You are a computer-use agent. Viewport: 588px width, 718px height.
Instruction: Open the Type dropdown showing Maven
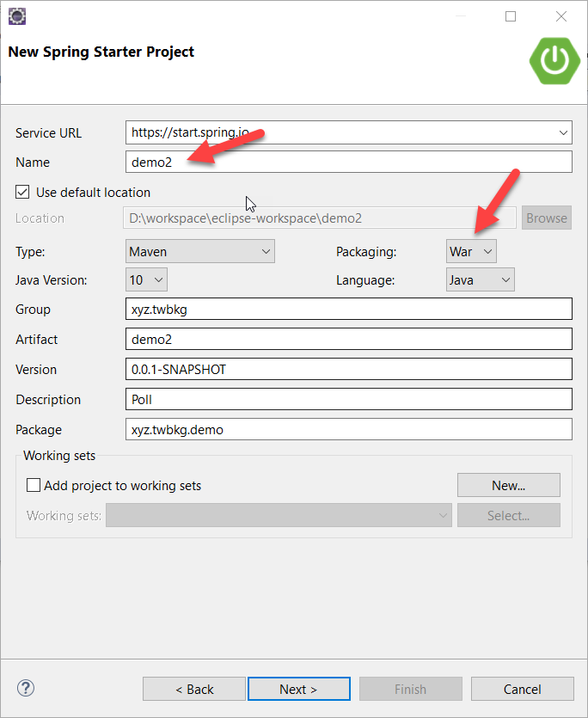point(200,251)
